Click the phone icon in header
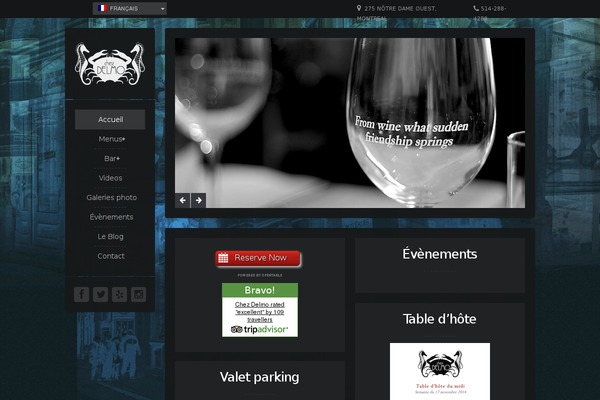This screenshot has height=400, width=600. (476, 8)
